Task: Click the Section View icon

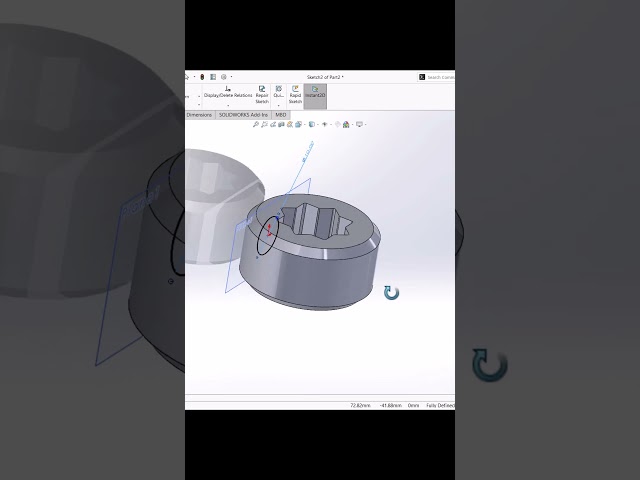Action: click(281, 124)
